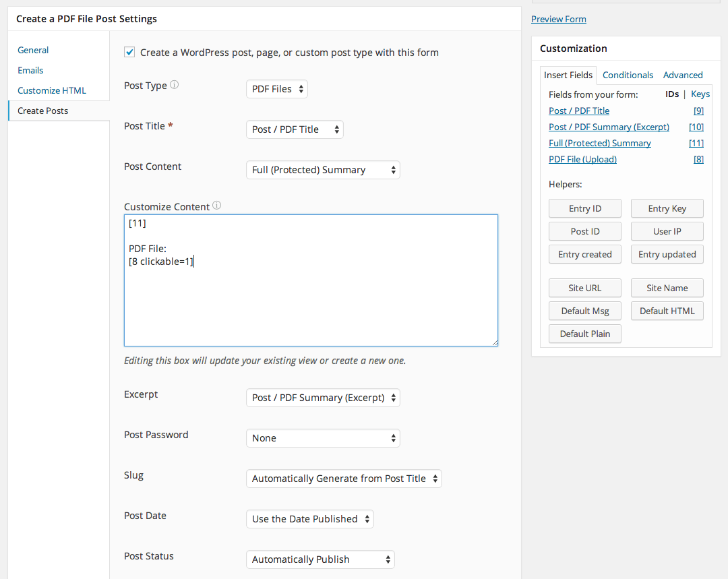This screenshot has width=728, height=579.
Task: Open the Slug dropdown
Action: 344,479
